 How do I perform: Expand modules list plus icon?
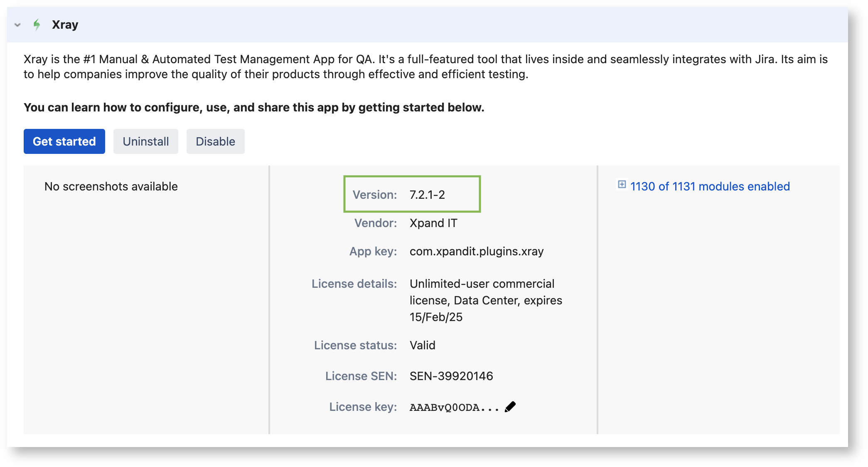[622, 184]
